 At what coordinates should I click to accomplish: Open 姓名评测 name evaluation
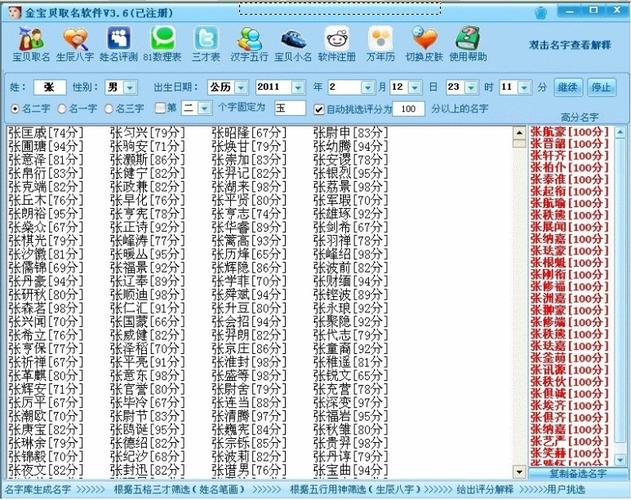tap(118, 44)
